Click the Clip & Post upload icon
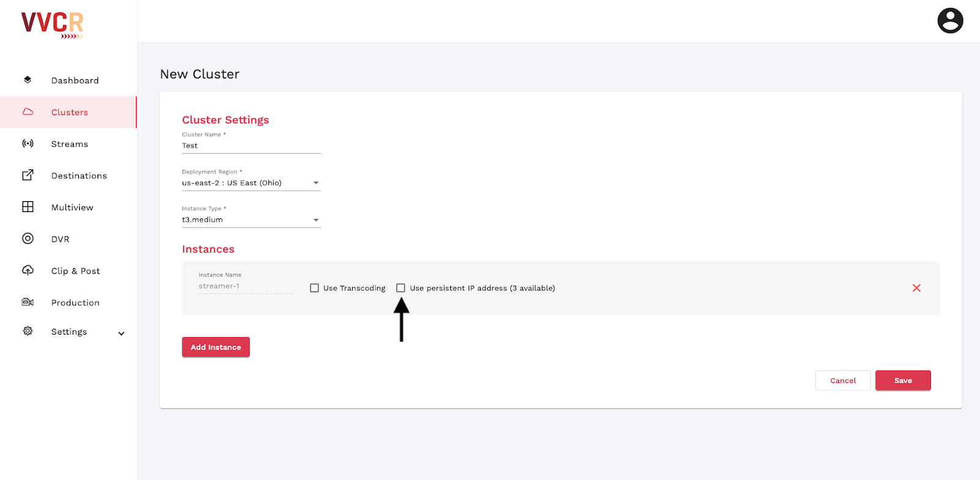This screenshot has height=480, width=980. pos(28,270)
